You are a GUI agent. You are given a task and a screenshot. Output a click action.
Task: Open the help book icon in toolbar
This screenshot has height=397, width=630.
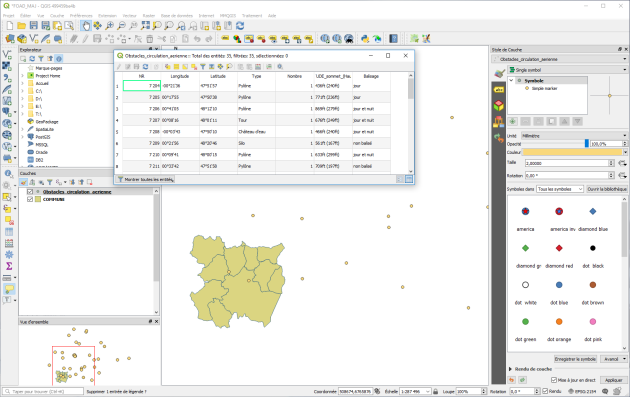point(393,39)
